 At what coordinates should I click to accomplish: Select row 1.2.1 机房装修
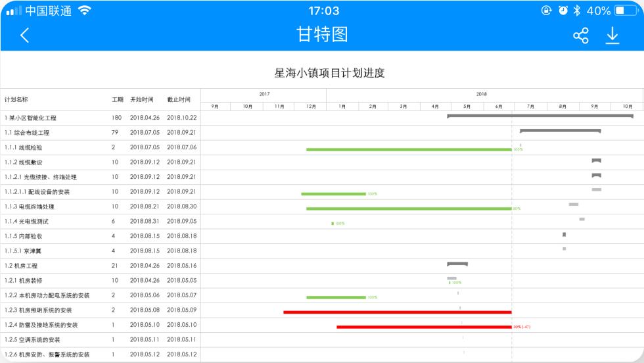(322, 281)
